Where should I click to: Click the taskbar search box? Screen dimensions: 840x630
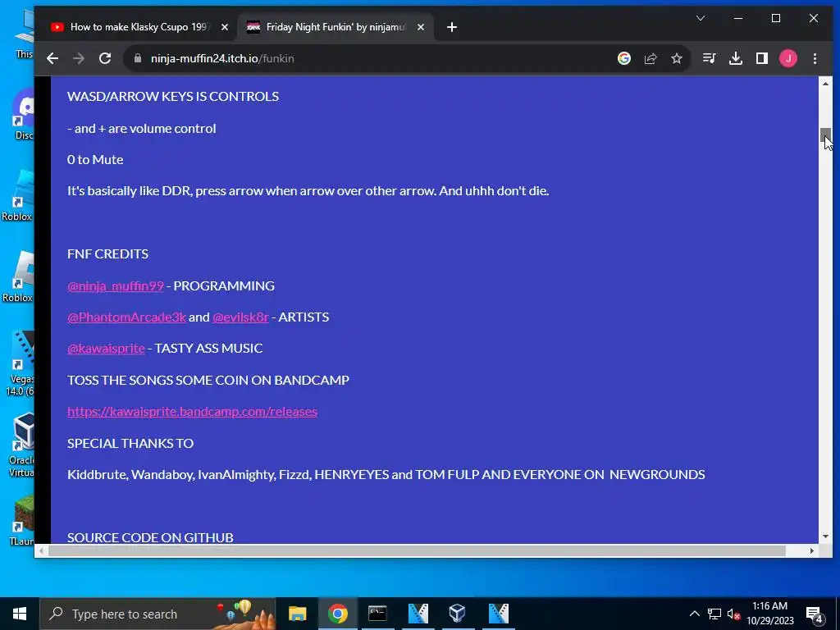[x=157, y=614]
